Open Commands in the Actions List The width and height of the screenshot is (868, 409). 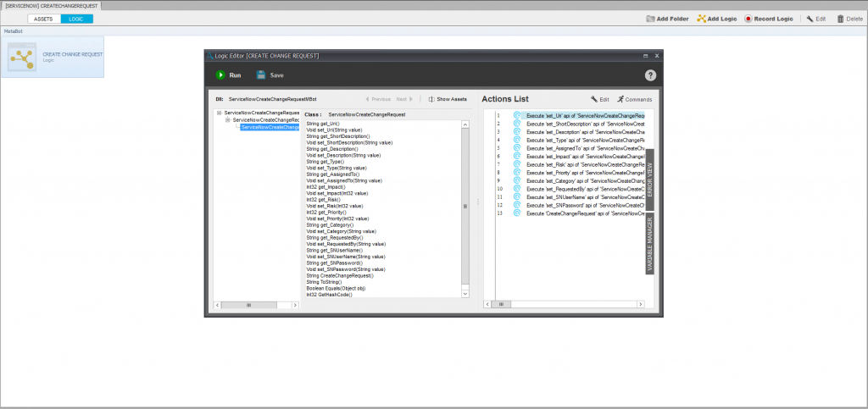point(635,99)
